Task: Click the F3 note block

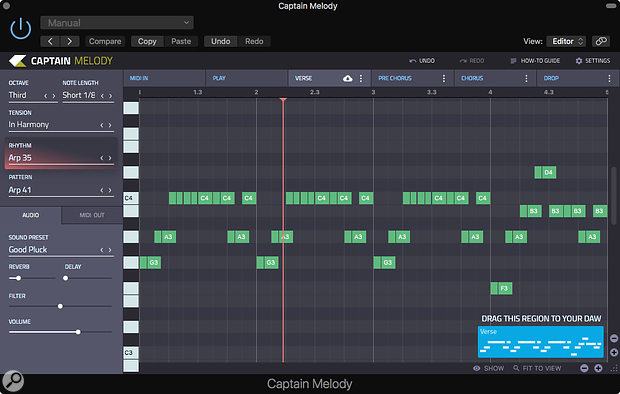Action: click(501, 288)
